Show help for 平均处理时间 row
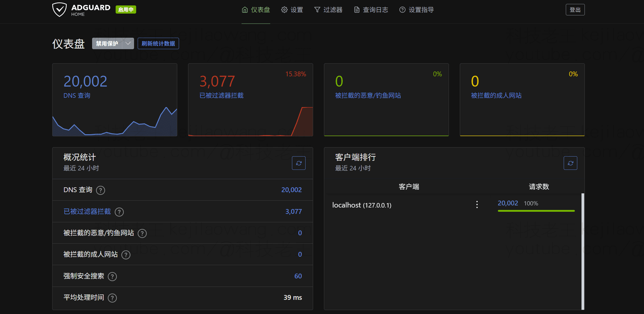This screenshot has height=314, width=644. pos(112,298)
